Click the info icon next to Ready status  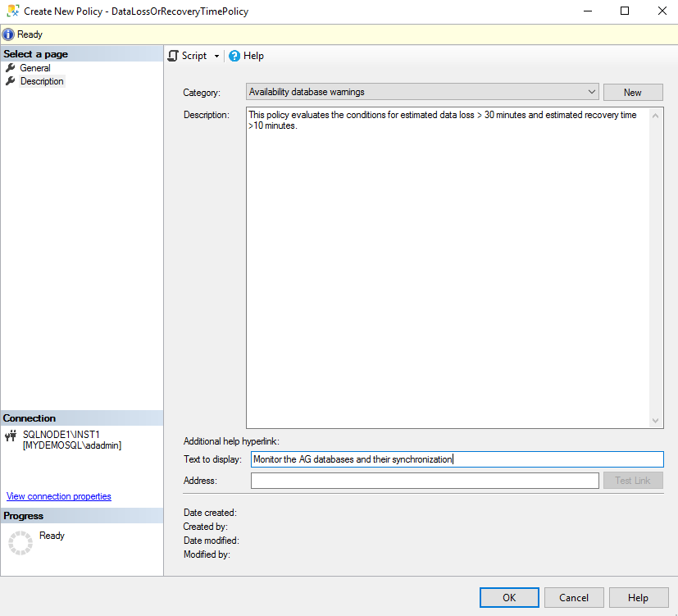pos(8,34)
